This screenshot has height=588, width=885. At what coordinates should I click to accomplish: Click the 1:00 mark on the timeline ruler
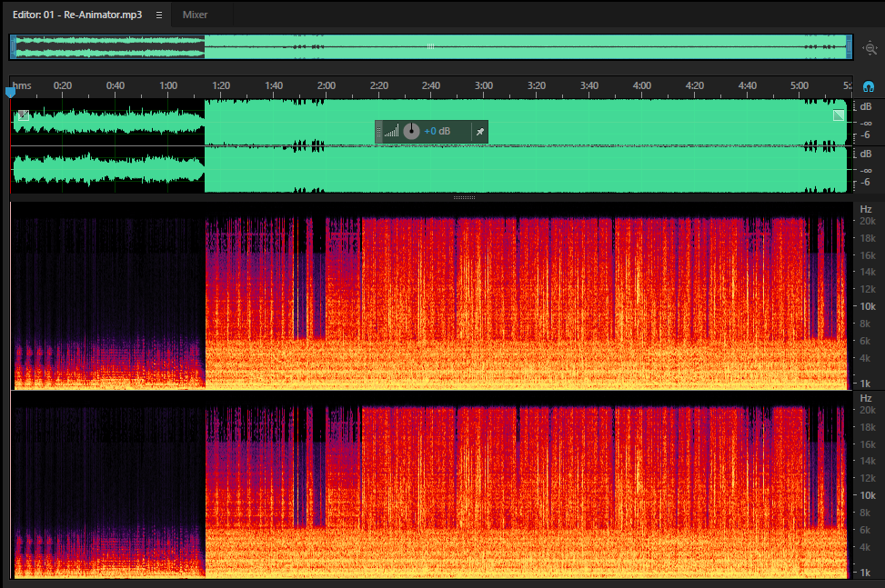point(168,85)
